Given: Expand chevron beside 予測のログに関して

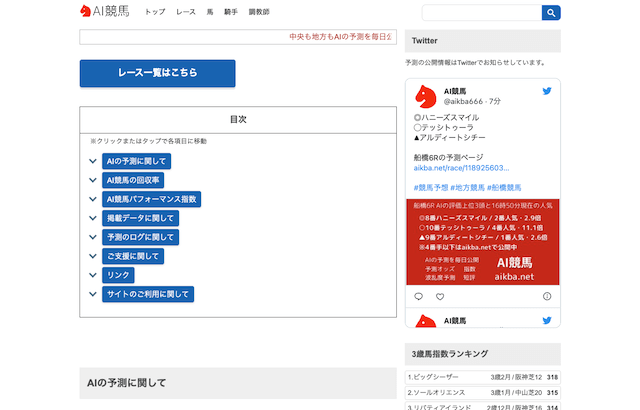Looking at the screenshot, I should tap(93, 237).
